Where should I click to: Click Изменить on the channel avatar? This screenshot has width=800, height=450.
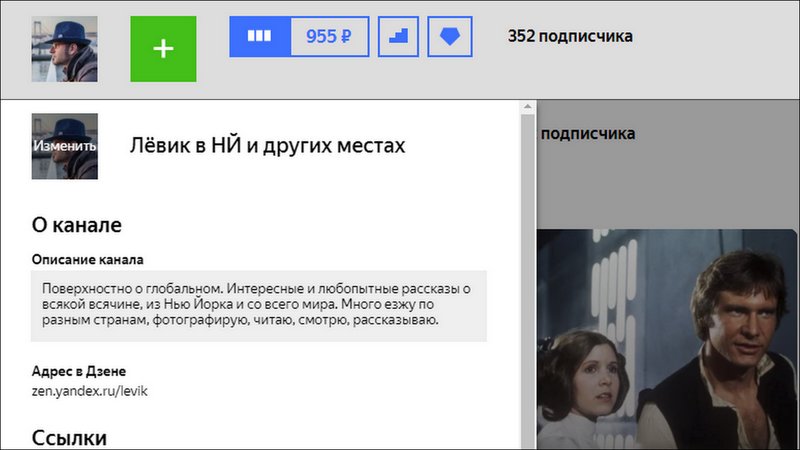65,146
